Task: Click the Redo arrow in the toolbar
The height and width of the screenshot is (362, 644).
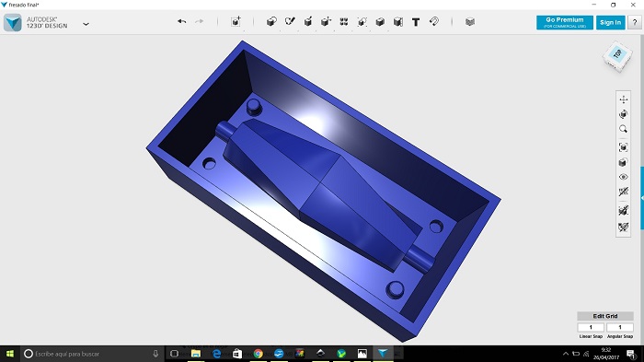Action: click(200, 21)
